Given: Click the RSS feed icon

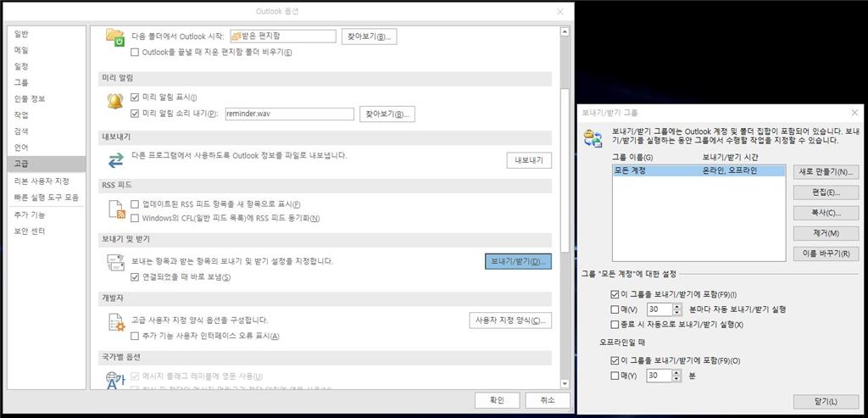Looking at the screenshot, I should pos(115,209).
